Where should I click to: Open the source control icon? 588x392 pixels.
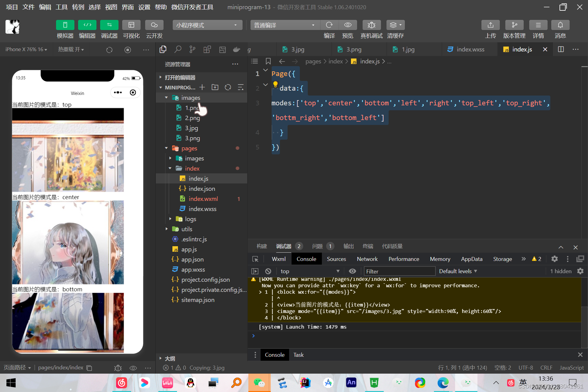point(192,49)
